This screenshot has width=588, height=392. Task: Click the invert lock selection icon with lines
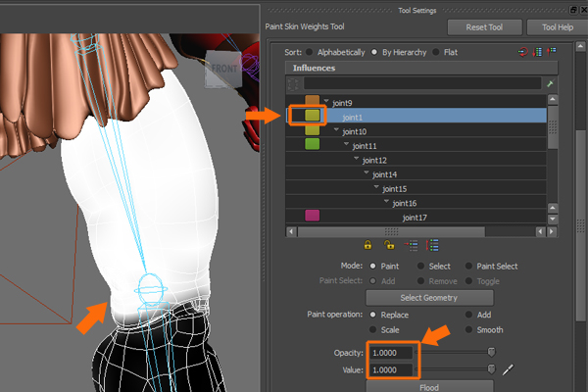[x=411, y=245]
